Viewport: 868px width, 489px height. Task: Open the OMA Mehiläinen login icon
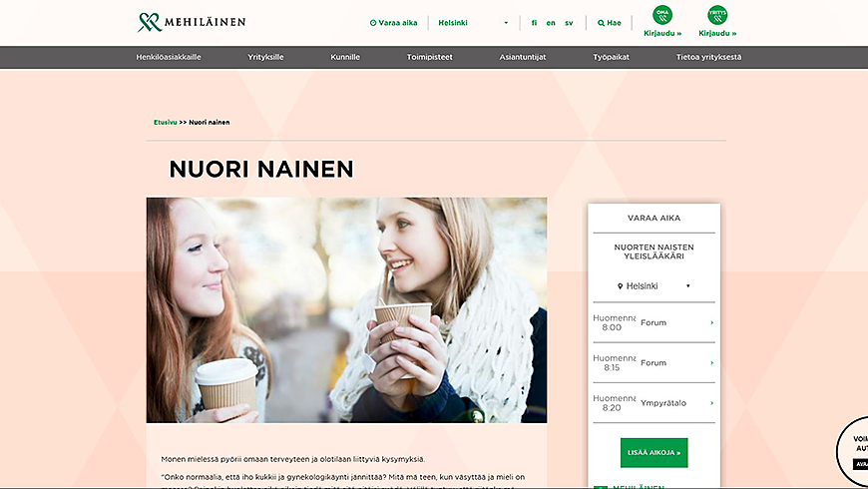[662, 15]
